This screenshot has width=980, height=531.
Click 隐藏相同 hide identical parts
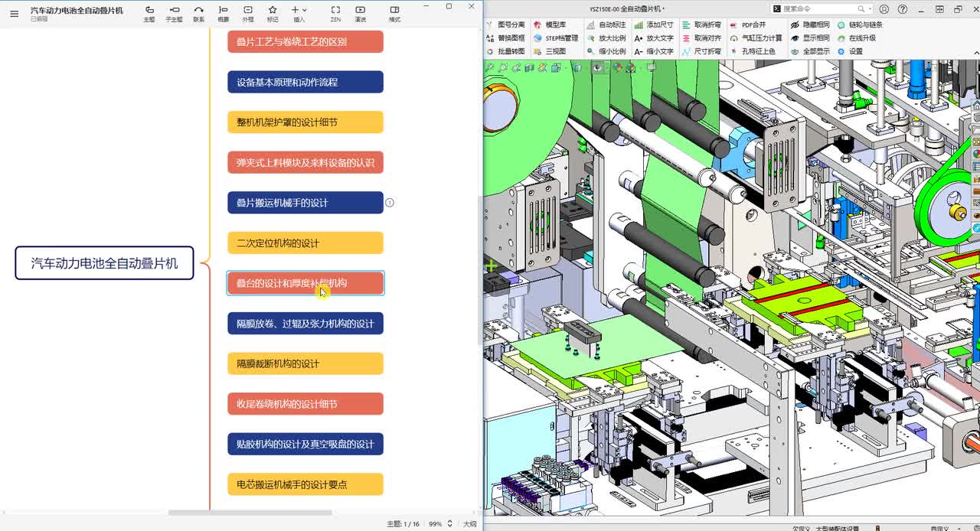(x=811, y=24)
